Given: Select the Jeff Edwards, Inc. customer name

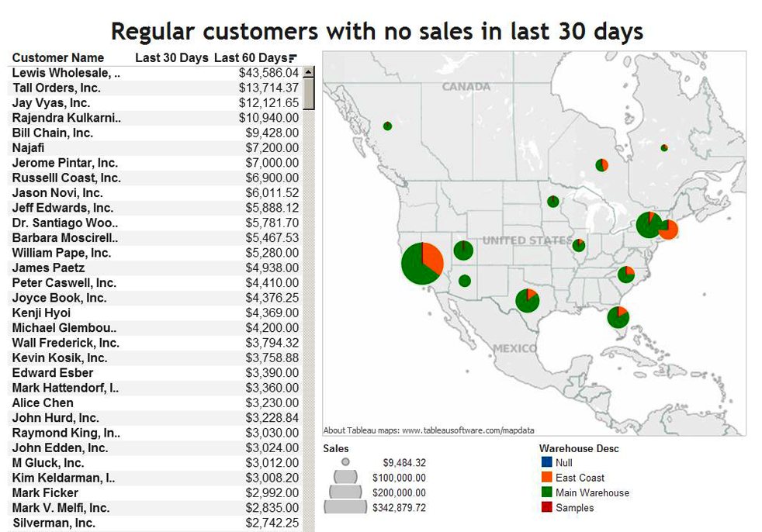Looking at the screenshot, I should coord(63,208).
